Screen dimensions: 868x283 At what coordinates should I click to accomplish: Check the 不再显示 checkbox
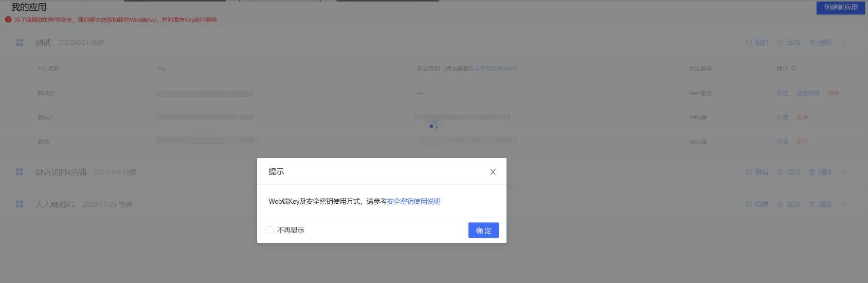269,230
